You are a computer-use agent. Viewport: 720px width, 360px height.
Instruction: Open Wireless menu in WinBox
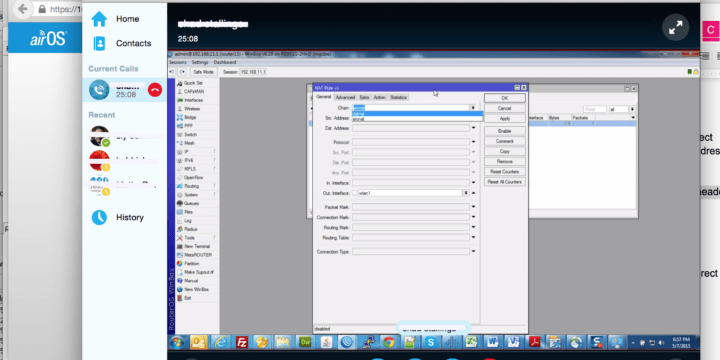click(x=192, y=109)
